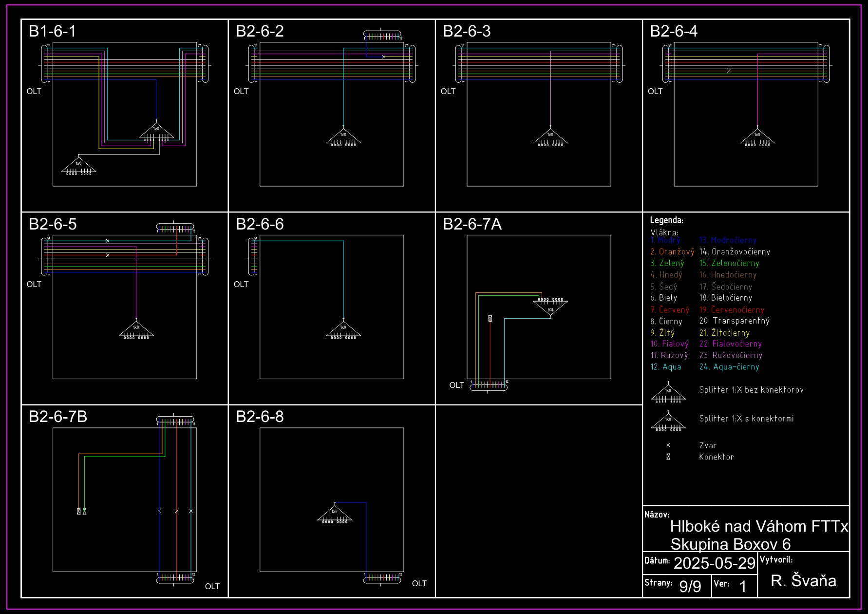
Task: Click the lower-left connectorized splitter in B1-6-1
Action: [x=78, y=166]
